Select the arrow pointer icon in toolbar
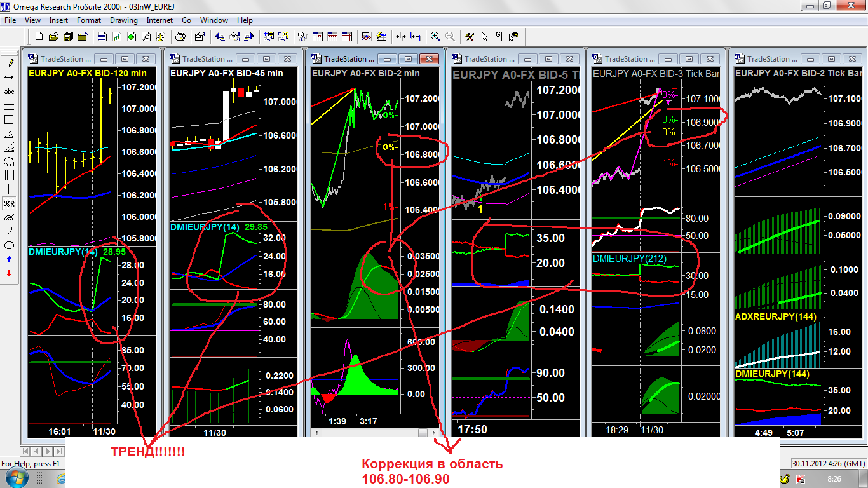The height and width of the screenshot is (488, 868). pyautogui.click(x=484, y=36)
